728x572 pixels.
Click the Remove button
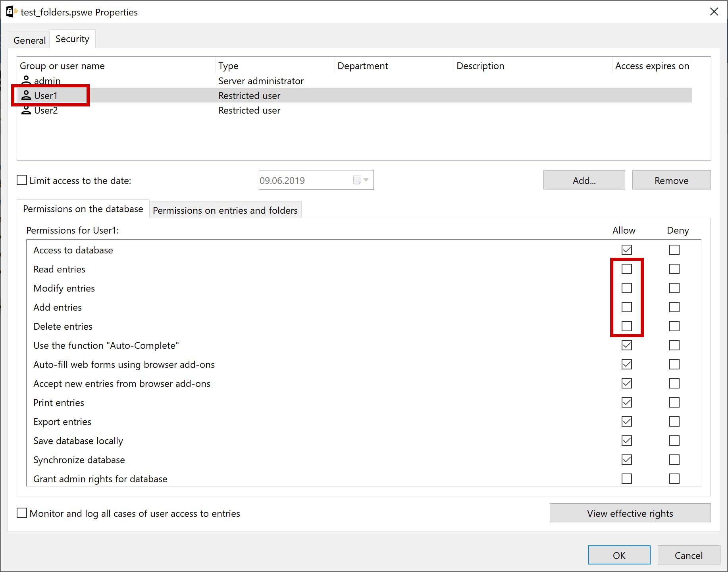pyautogui.click(x=671, y=180)
